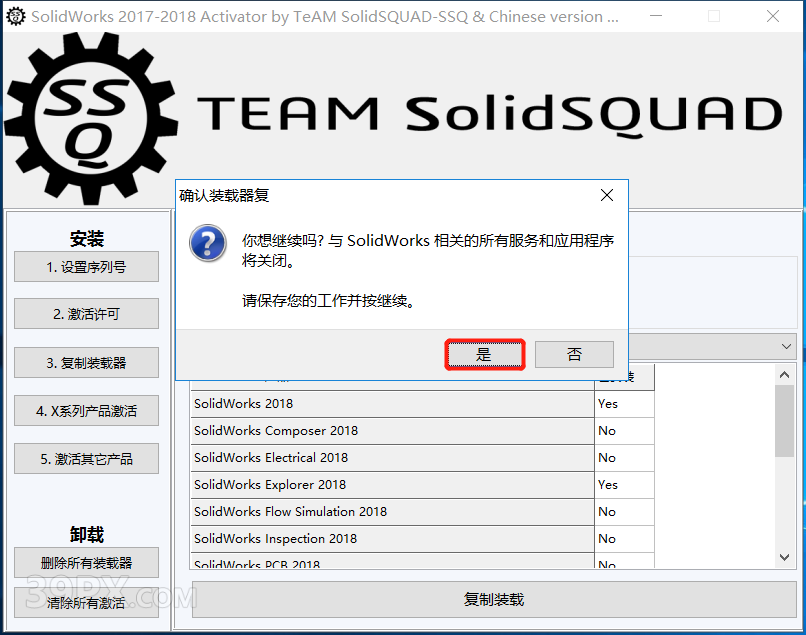806x635 pixels.
Task: Select 2. 激活许可 in sidebar
Action: 86,314
